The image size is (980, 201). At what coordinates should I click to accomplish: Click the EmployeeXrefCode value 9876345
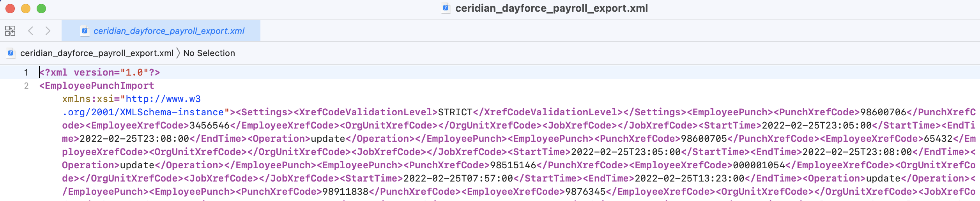(586, 192)
